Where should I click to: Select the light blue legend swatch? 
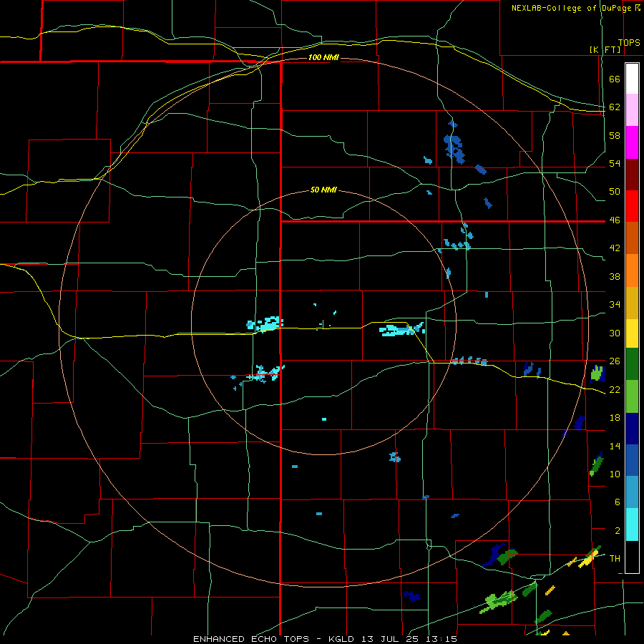[x=632, y=492]
